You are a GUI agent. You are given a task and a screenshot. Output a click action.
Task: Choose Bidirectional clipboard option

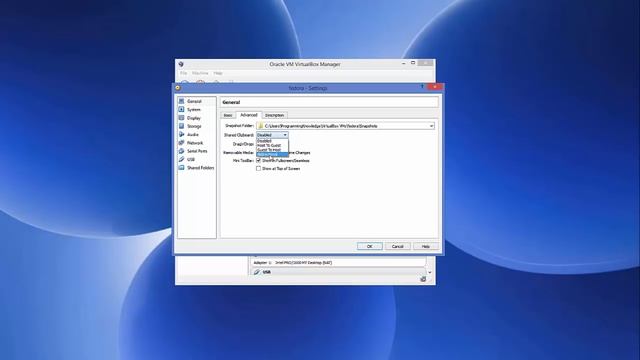coord(272,154)
